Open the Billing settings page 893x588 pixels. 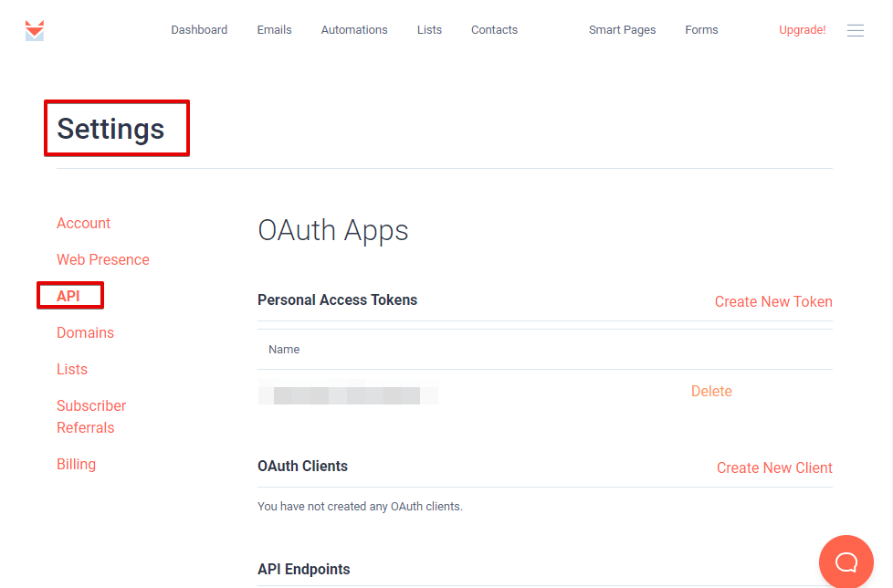click(76, 464)
